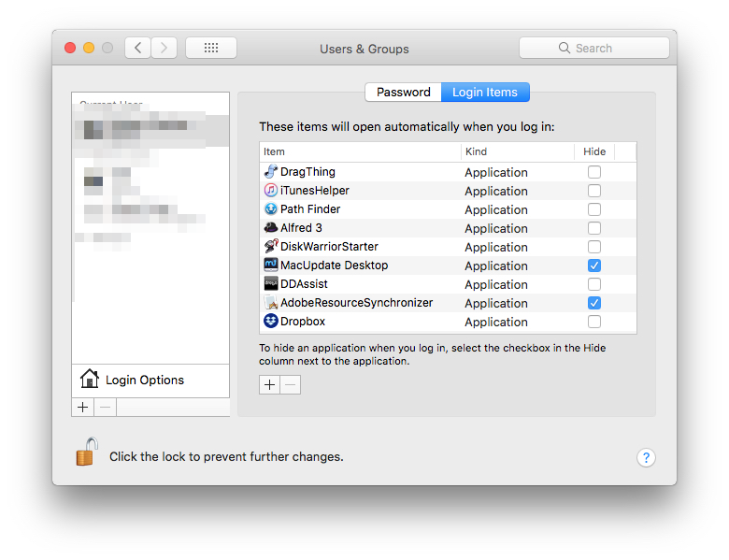Select the DiskWarriorStarter row name
Image resolution: width=729 pixels, height=560 pixels.
tap(329, 247)
